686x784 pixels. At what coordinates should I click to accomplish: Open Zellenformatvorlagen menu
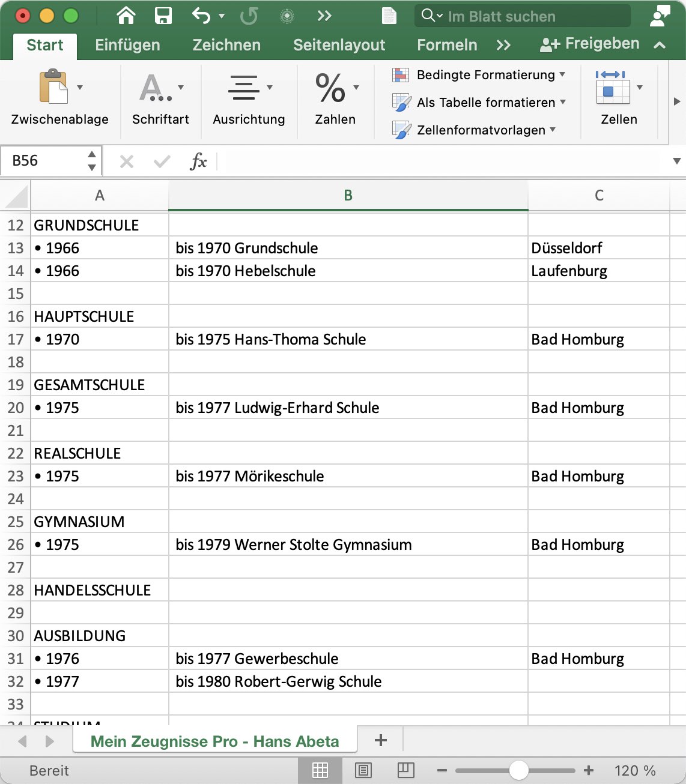pyautogui.click(x=474, y=130)
